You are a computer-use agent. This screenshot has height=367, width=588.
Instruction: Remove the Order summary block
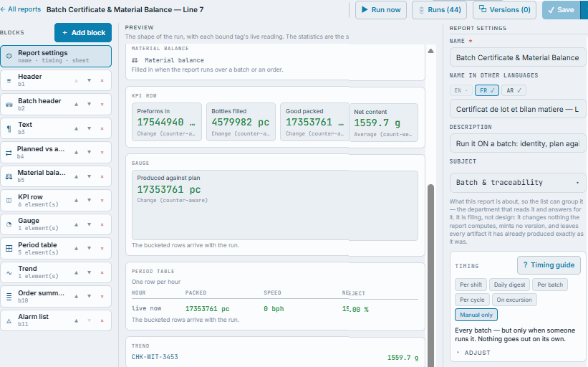(x=102, y=297)
